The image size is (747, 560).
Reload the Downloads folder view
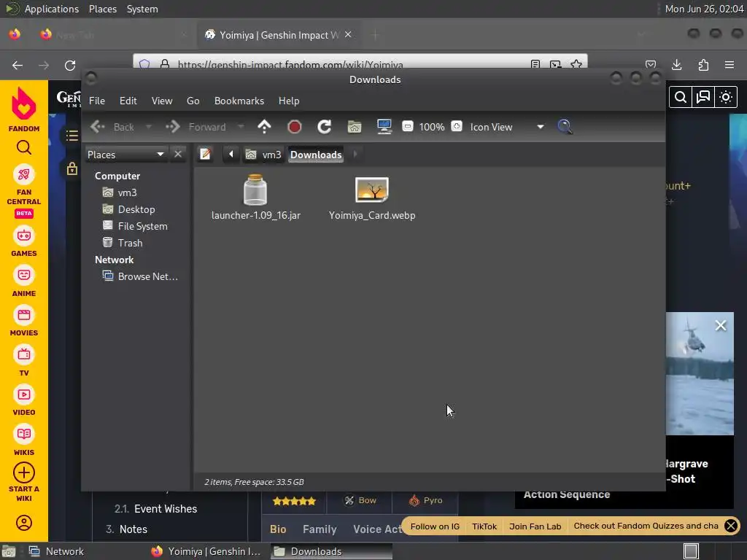point(325,127)
